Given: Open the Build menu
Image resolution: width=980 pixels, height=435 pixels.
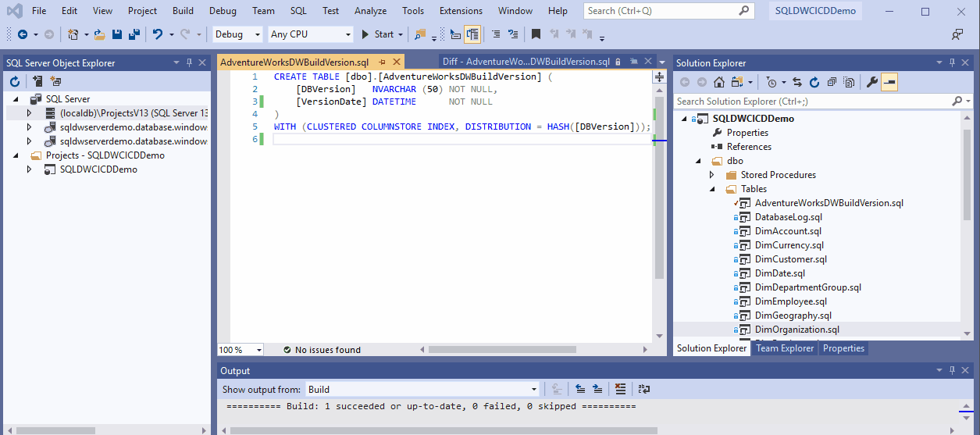Looking at the screenshot, I should pos(183,11).
